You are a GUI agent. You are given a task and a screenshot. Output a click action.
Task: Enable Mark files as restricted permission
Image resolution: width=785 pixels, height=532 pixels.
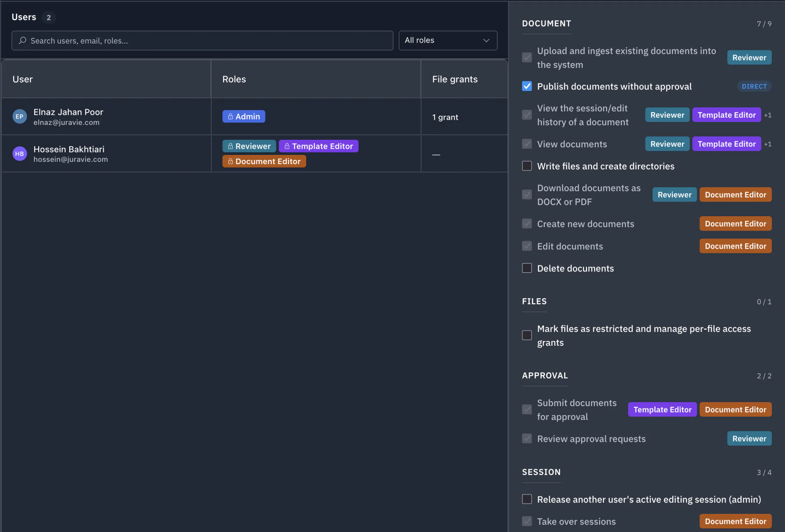[527, 335]
